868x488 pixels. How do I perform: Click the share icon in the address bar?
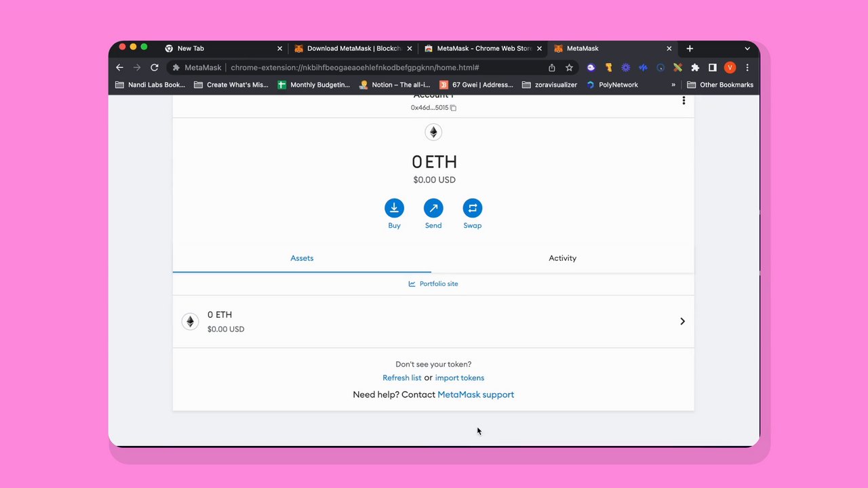[x=552, y=67]
